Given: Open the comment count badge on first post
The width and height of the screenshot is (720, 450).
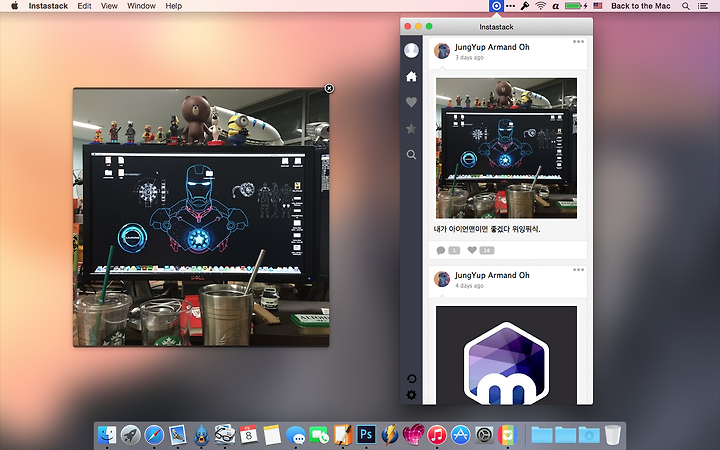Looking at the screenshot, I should 454,250.
